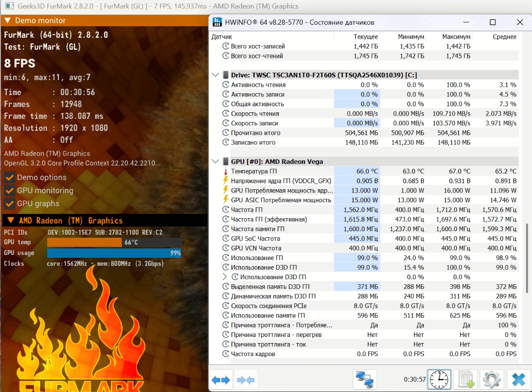Click the drive icon next to Drive: TWSC
This screenshot has width=532, height=392.
point(225,75)
